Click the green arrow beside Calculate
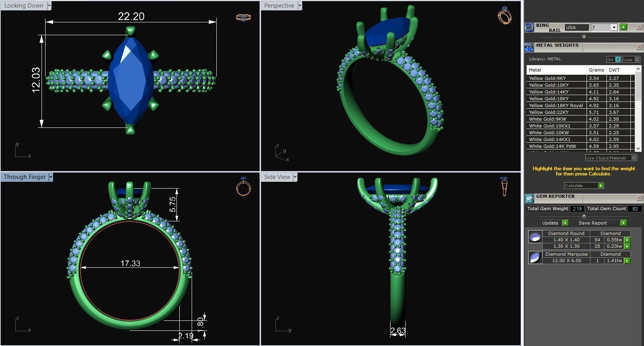This screenshot has width=644, height=346. [x=600, y=185]
